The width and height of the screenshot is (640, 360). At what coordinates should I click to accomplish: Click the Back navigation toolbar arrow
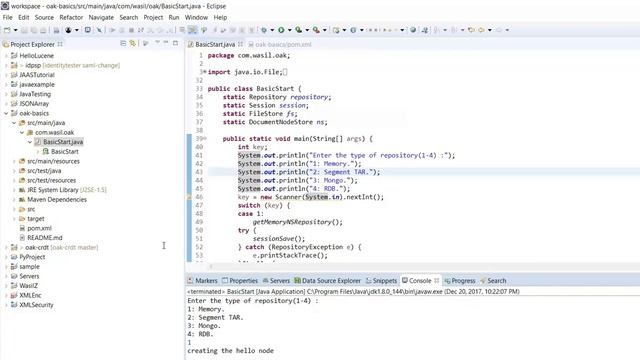tap(481, 30)
